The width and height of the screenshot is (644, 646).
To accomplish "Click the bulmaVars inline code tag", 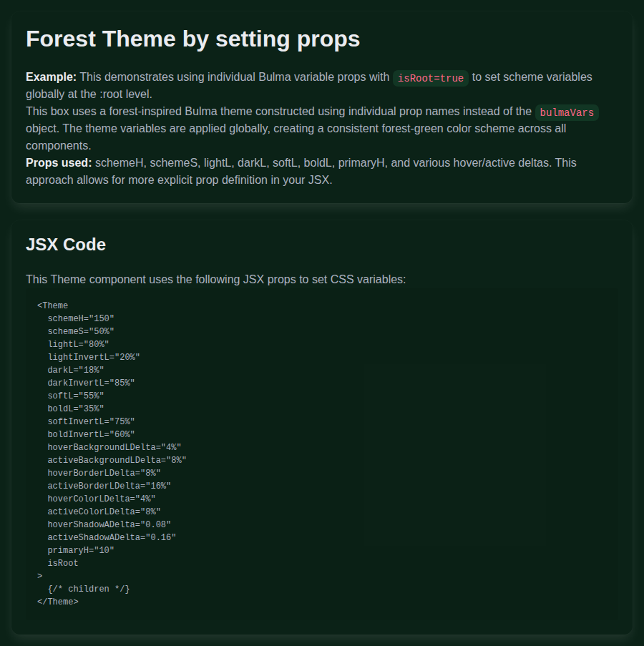I will tap(567, 112).
